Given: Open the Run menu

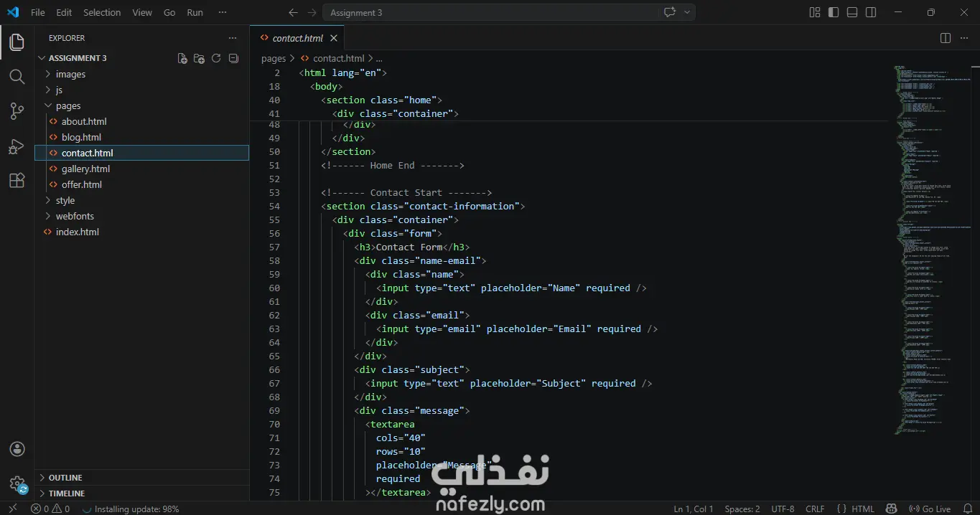Looking at the screenshot, I should pyautogui.click(x=195, y=12).
